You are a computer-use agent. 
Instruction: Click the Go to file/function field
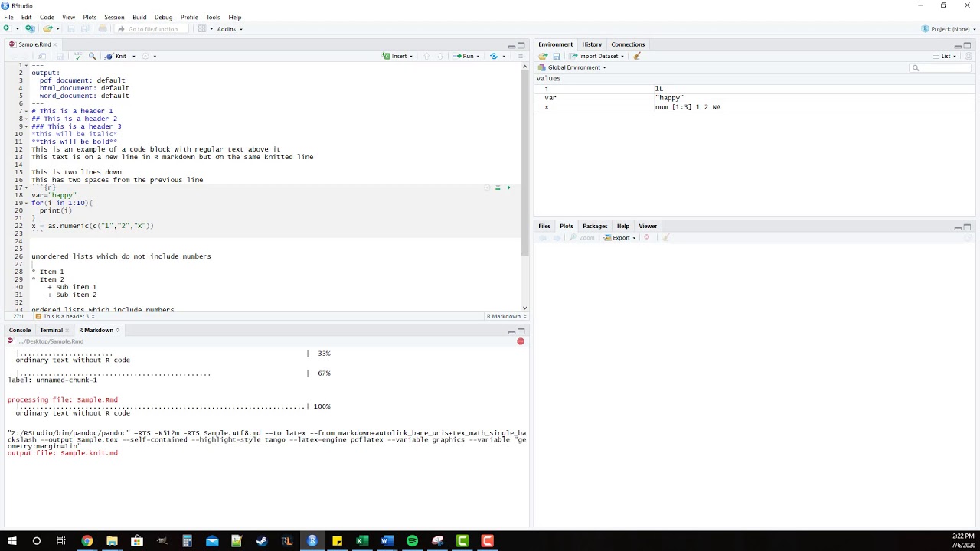click(x=153, y=29)
